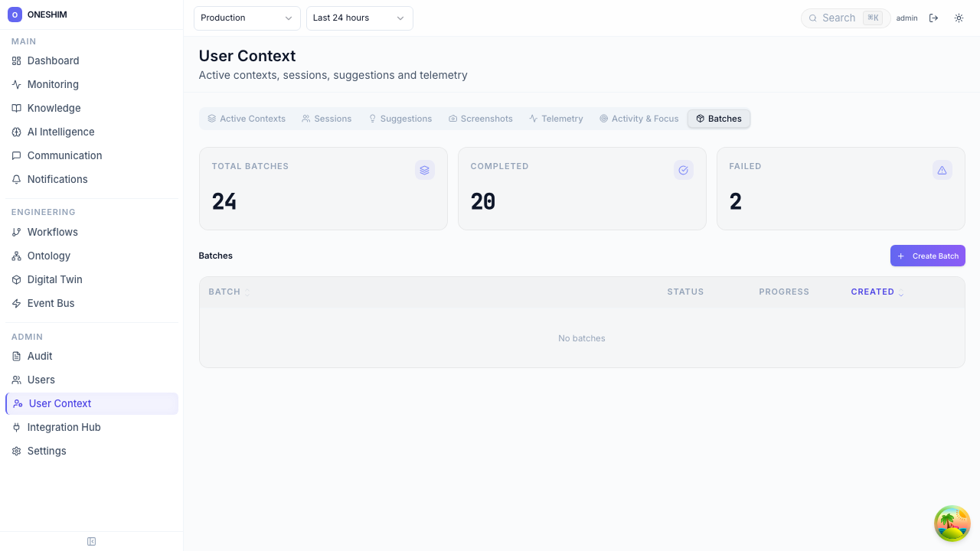Open Digital Twin from the sidebar
980x551 pixels.
click(54, 279)
